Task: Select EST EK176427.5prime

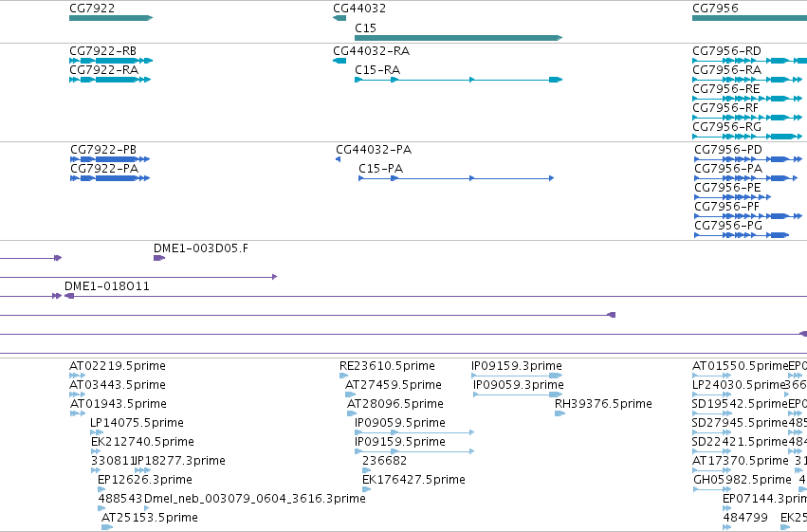Action: point(413,480)
